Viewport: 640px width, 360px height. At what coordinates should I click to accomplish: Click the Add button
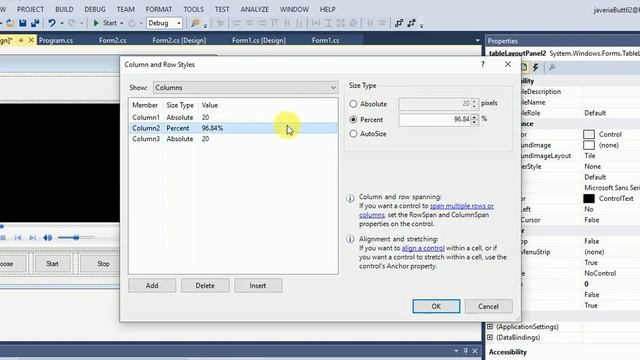tap(152, 286)
